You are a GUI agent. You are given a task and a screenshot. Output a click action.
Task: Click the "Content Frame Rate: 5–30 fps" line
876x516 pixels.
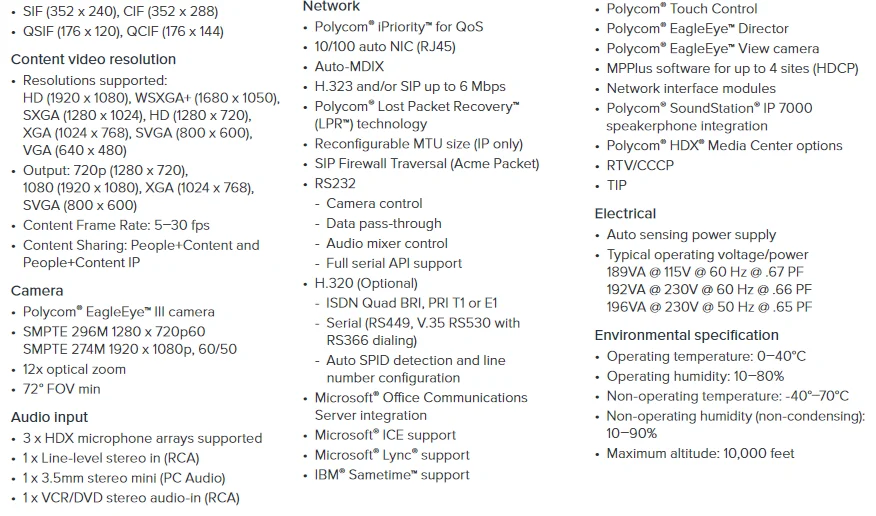click(116, 225)
